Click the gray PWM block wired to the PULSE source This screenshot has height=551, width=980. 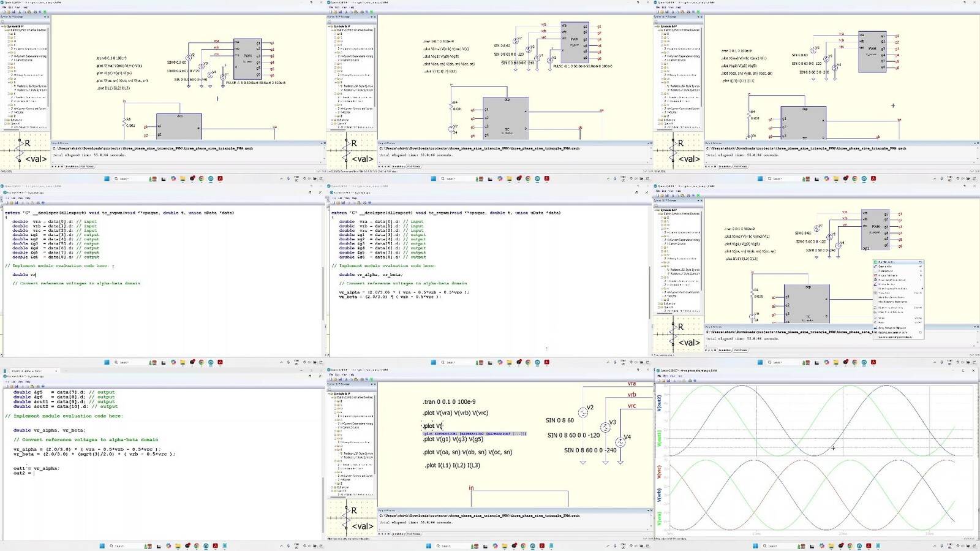(x=247, y=57)
